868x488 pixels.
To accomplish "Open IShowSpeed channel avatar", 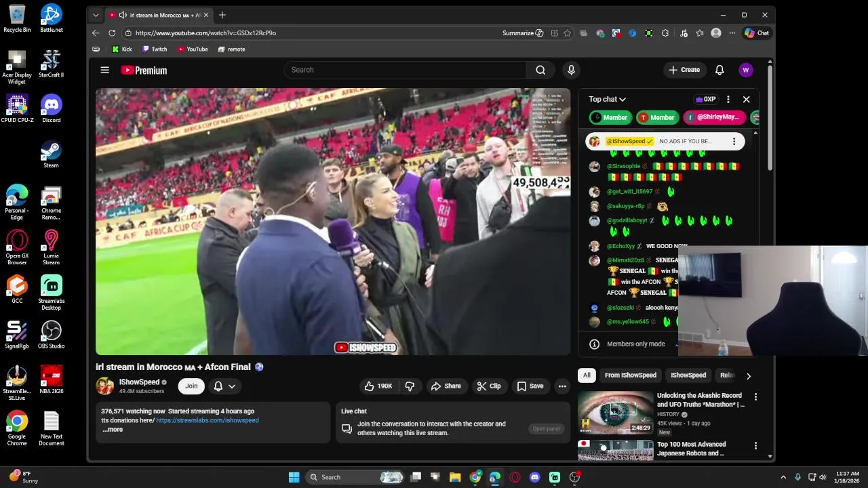I will pyautogui.click(x=105, y=386).
